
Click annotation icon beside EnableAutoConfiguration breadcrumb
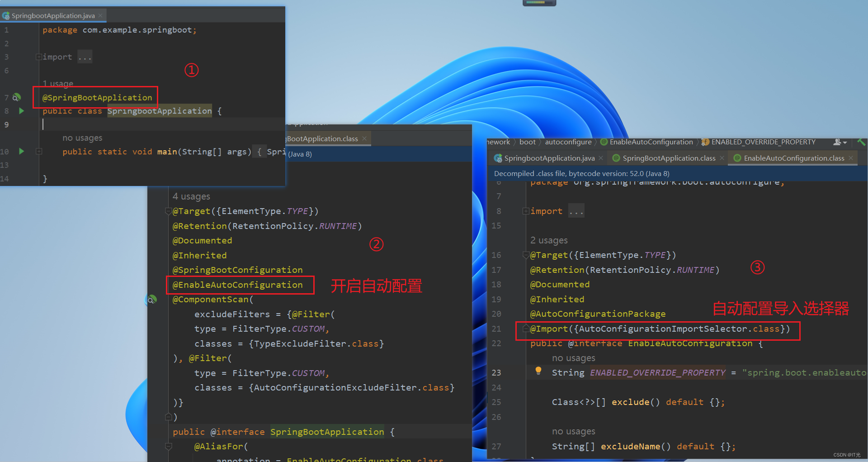pyautogui.click(x=604, y=142)
